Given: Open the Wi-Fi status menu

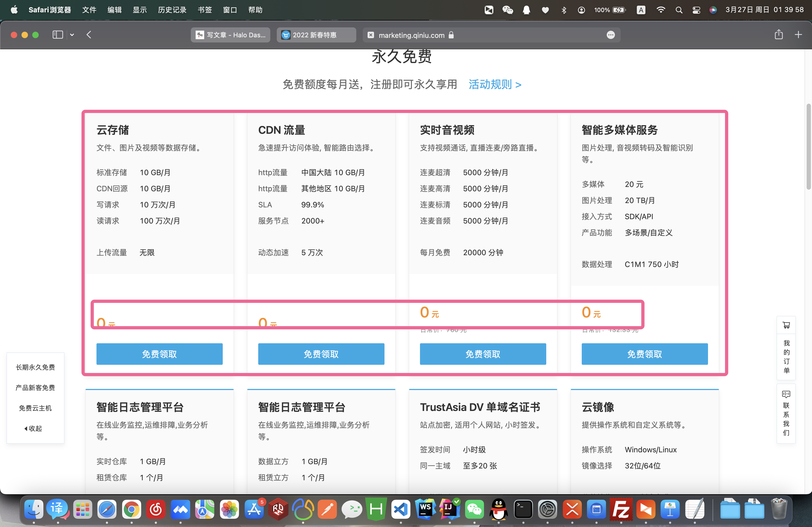Looking at the screenshot, I should click(x=660, y=10).
